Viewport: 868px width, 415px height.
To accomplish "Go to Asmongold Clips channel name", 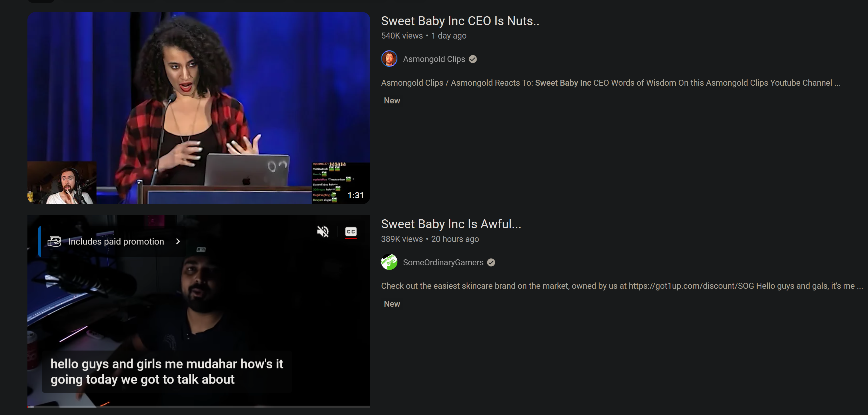I will point(434,59).
